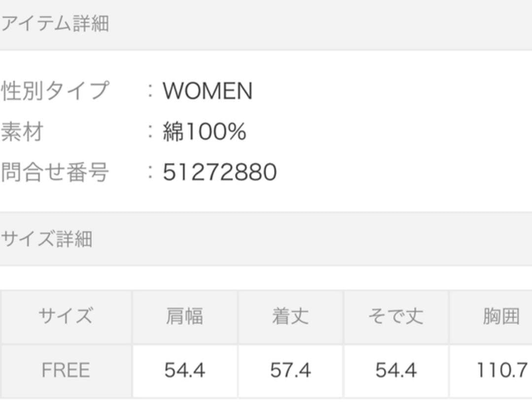Click the 57.4 value under 着丈
Screen dimensions: 532x408
290,371
